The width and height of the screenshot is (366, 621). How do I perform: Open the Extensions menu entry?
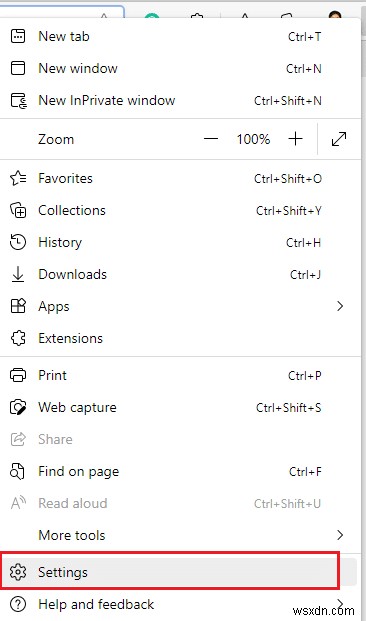181,338
